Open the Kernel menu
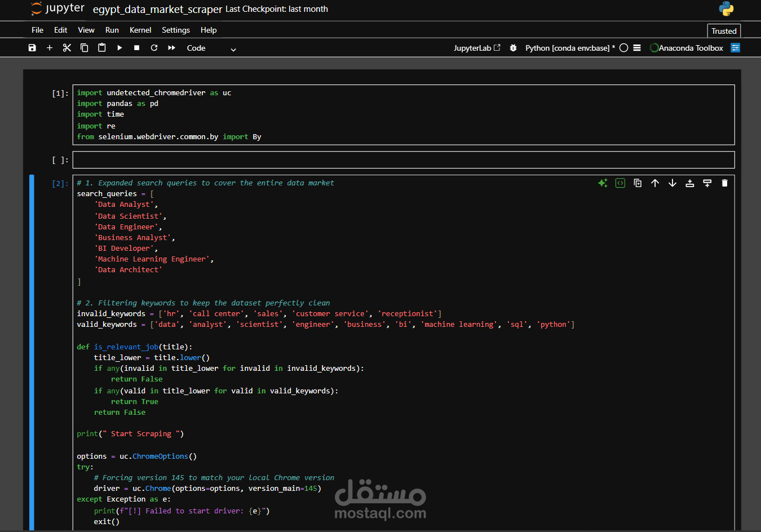The image size is (761, 532). coord(140,30)
